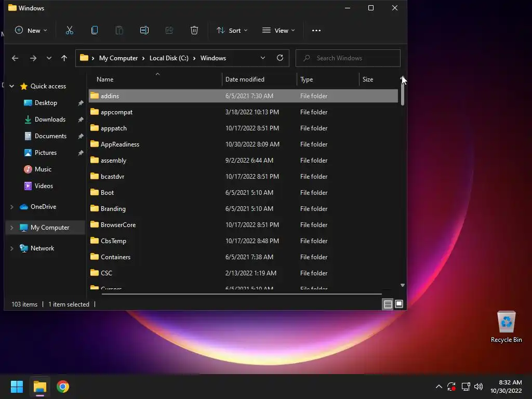Click the Copy icon in toolbar
This screenshot has width=532, height=399.
tap(95, 31)
